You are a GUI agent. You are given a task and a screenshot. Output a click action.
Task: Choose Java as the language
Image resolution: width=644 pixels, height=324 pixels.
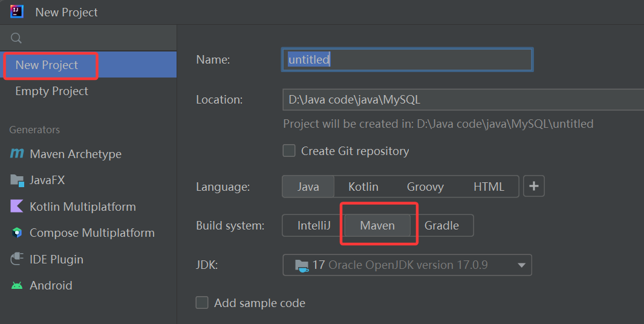point(308,187)
